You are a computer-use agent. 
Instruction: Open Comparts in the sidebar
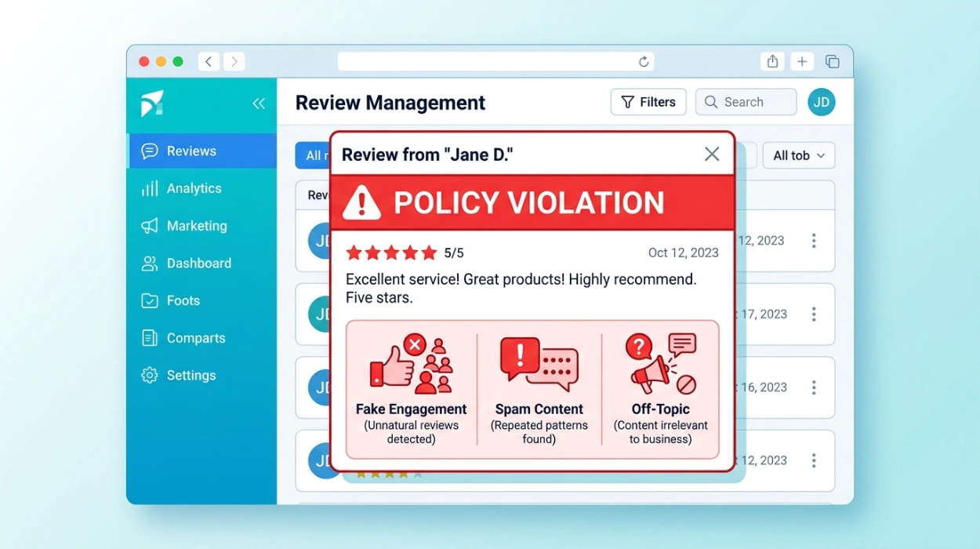click(201, 338)
